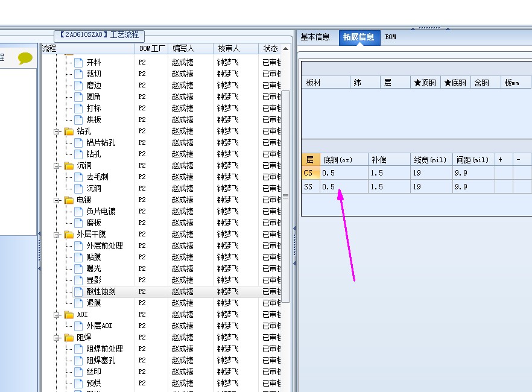The image size is (532, 392).
Task: Click the document icon beside 磨板
Action: pyautogui.click(x=78, y=223)
